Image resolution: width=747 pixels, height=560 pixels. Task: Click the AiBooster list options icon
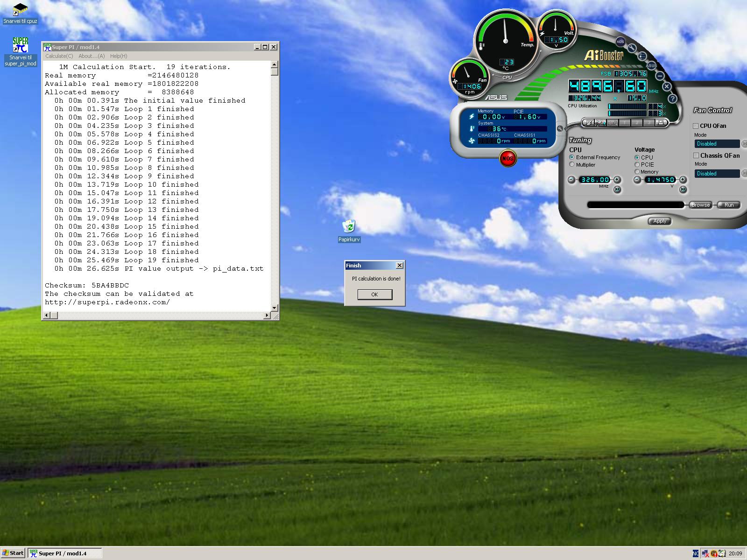click(x=642, y=56)
